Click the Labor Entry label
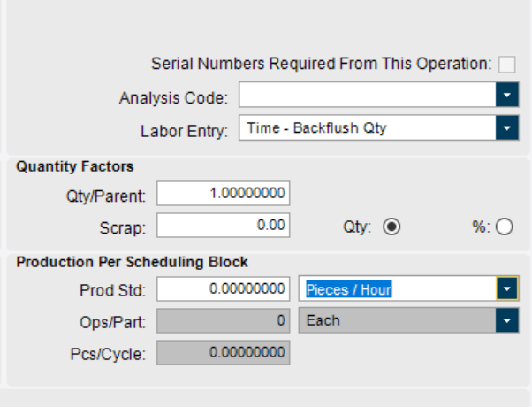 tap(184, 130)
